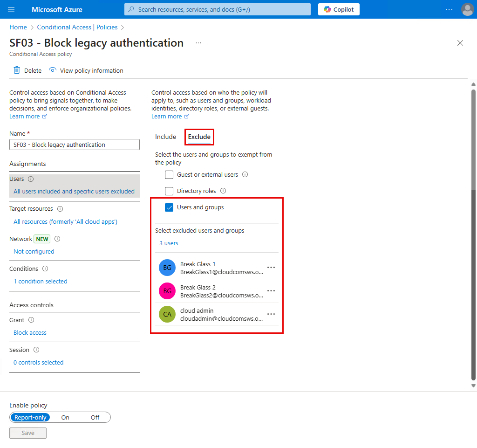The width and height of the screenshot is (477, 448).
Task: Click Break Glass 2 pink avatar
Action: click(x=167, y=291)
